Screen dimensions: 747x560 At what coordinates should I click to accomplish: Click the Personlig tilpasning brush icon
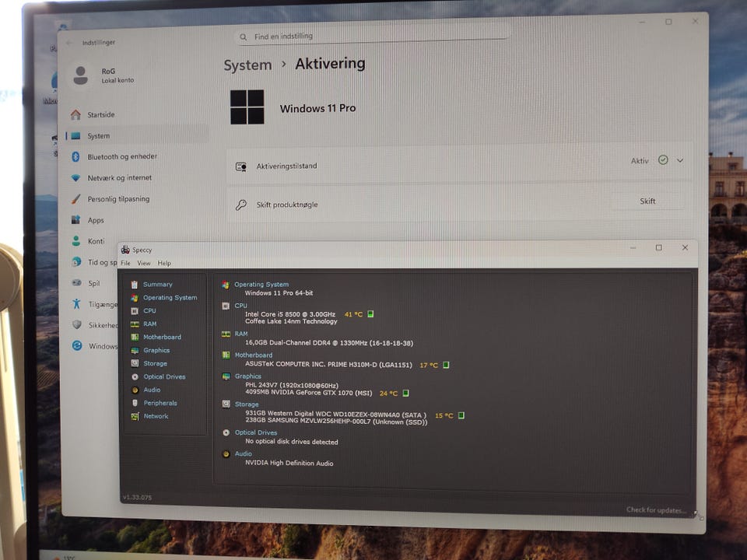(75, 199)
